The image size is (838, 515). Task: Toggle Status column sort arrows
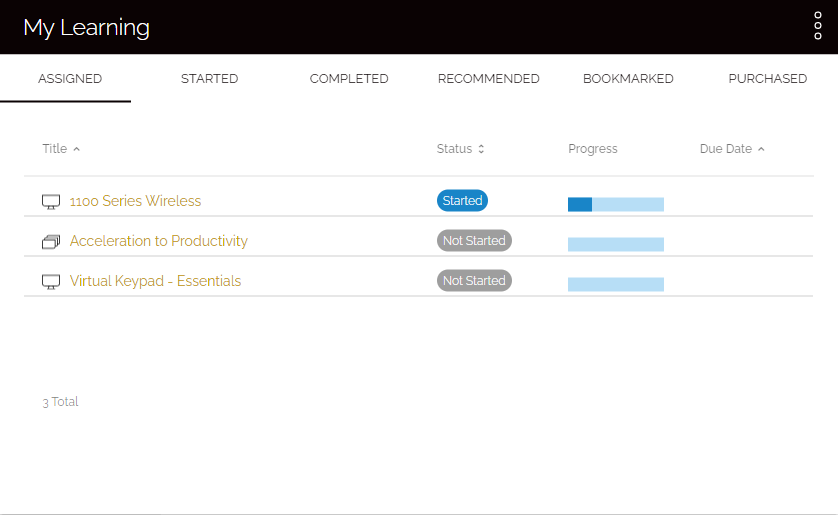(x=481, y=149)
